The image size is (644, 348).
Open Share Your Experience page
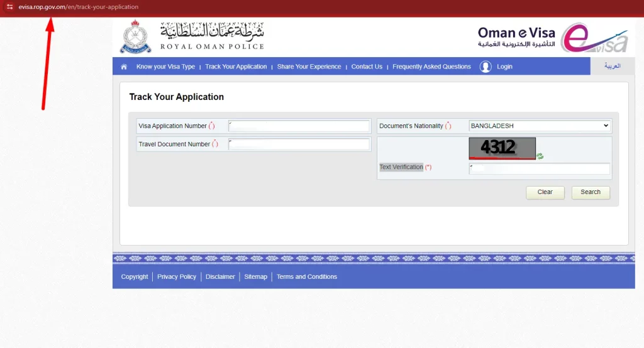click(309, 67)
